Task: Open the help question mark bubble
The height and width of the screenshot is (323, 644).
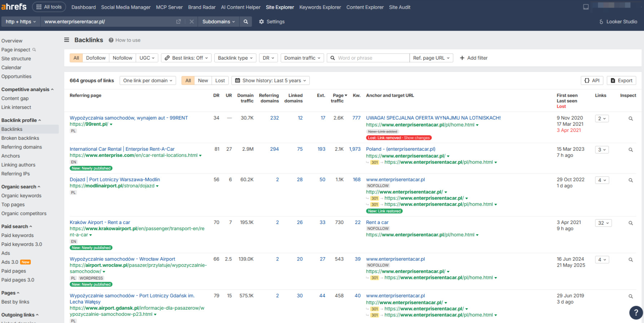Action: [636, 313]
